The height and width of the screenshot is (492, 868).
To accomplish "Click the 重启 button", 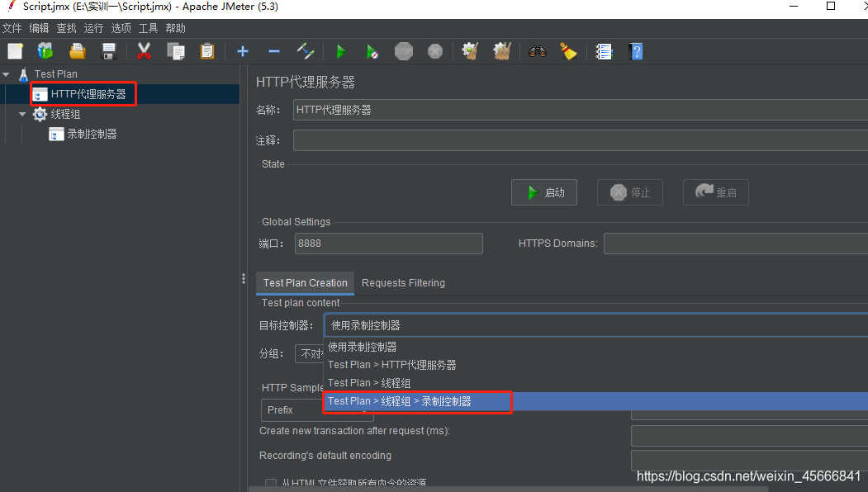I will (716, 192).
